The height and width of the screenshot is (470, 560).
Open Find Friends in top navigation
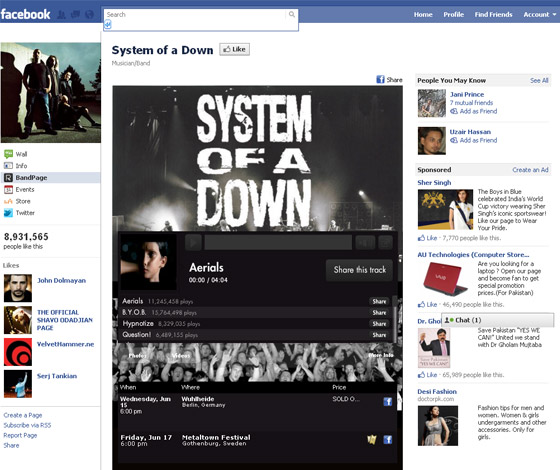493,15
